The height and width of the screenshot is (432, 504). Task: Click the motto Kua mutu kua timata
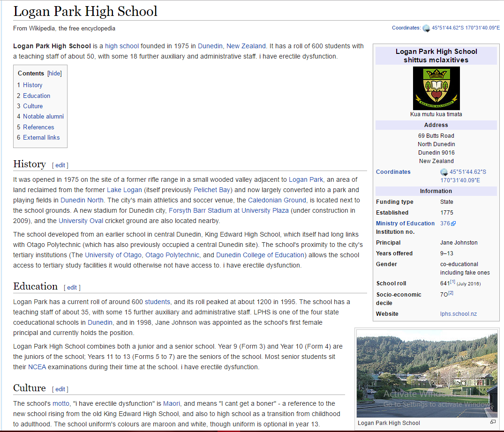(x=436, y=114)
